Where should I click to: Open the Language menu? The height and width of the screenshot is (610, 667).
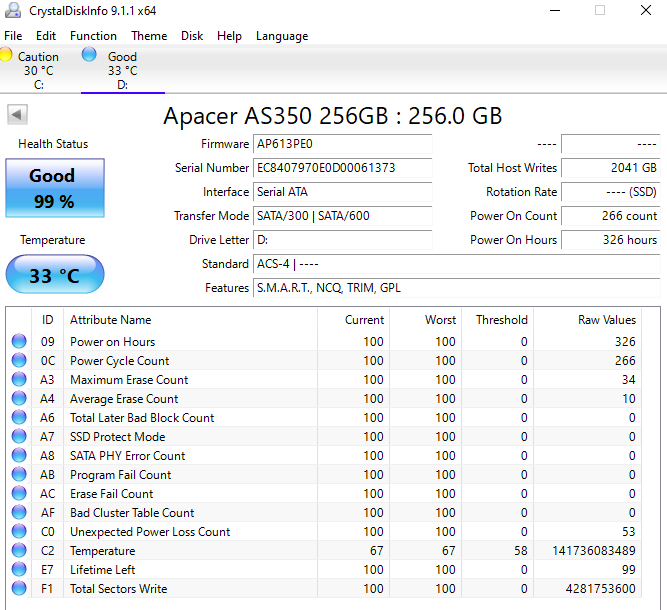[x=282, y=36]
